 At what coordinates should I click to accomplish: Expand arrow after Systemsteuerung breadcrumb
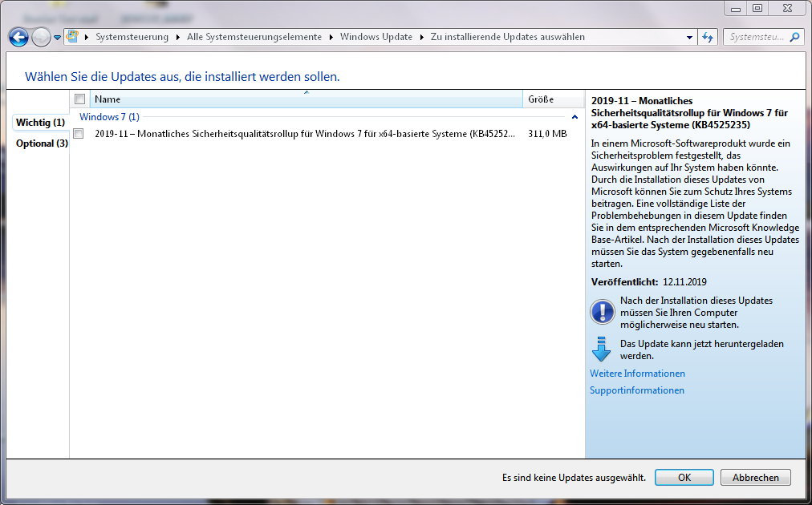[x=177, y=37]
